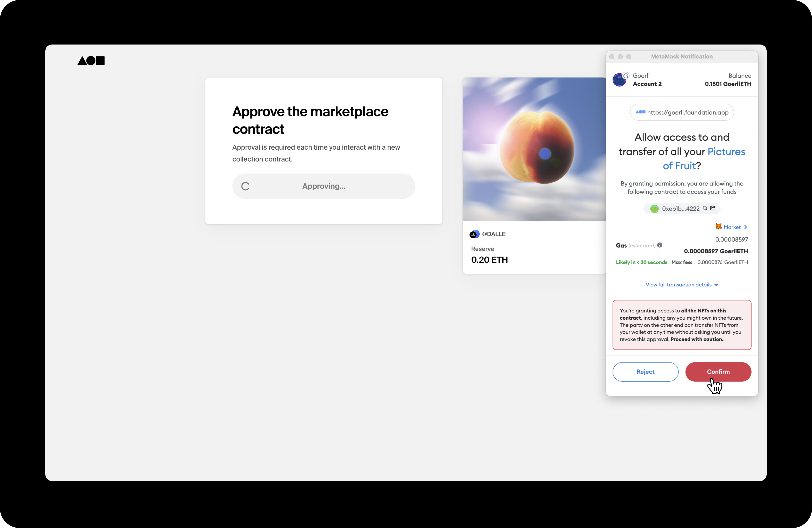
Task: Click the Approving... loading button
Action: pyautogui.click(x=323, y=186)
